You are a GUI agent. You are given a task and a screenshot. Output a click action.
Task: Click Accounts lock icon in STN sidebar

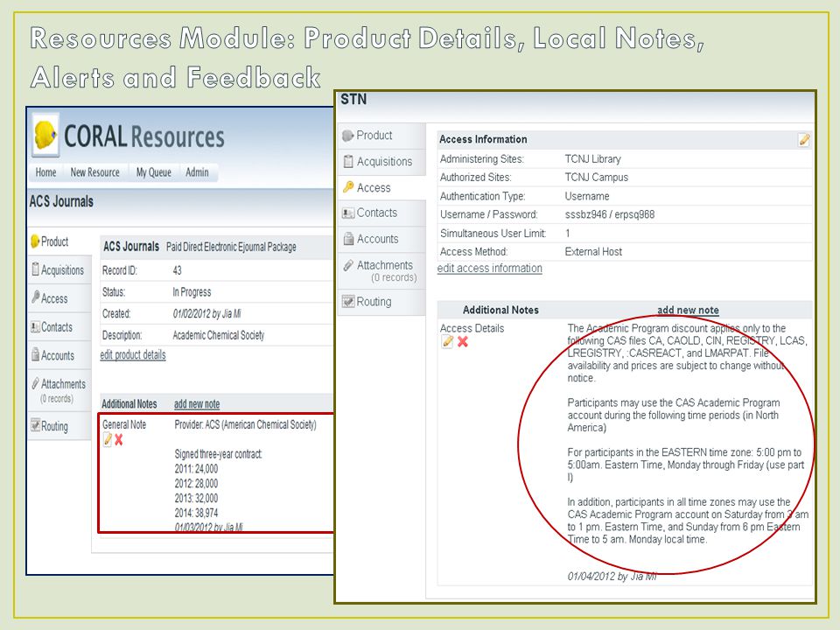[x=348, y=238]
